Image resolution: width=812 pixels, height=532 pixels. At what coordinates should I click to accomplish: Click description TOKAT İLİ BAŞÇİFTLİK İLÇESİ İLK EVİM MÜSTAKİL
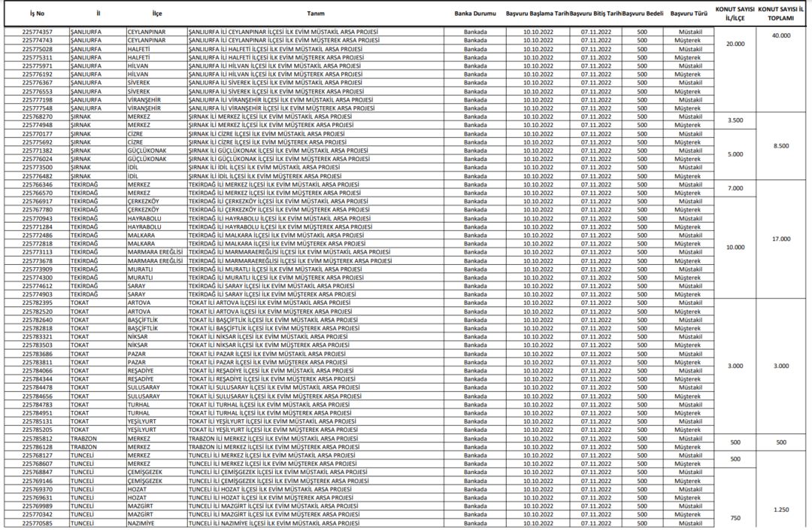273,320
